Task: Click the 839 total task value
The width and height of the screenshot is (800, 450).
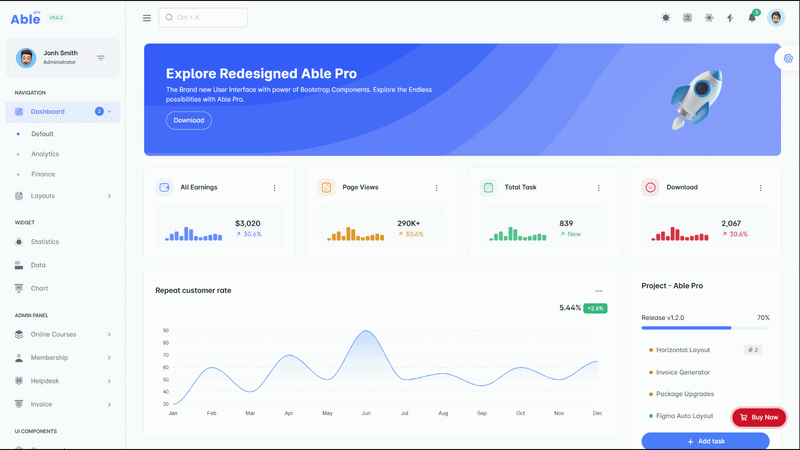Action: [x=566, y=223]
